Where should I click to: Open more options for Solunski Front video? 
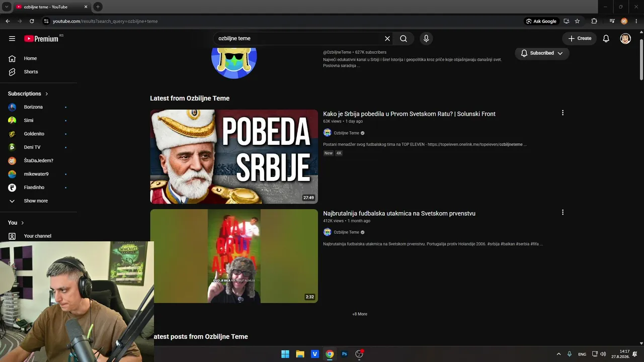562,113
